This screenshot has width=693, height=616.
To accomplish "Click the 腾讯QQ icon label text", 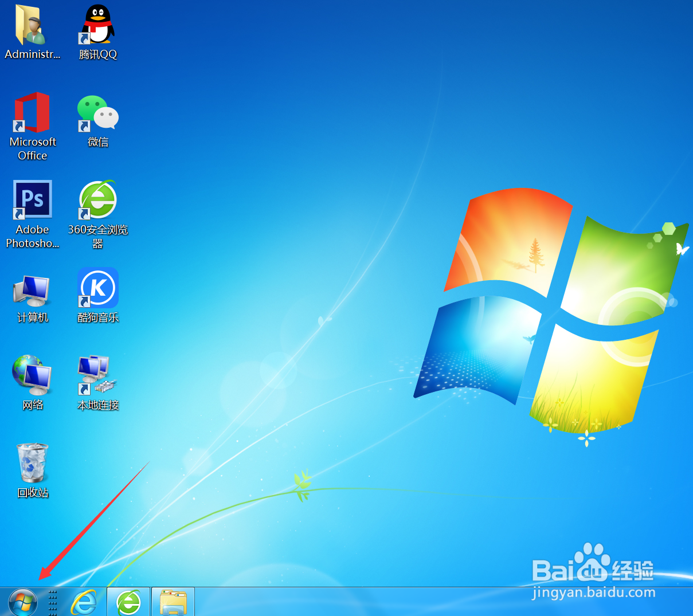I will pos(97,54).
